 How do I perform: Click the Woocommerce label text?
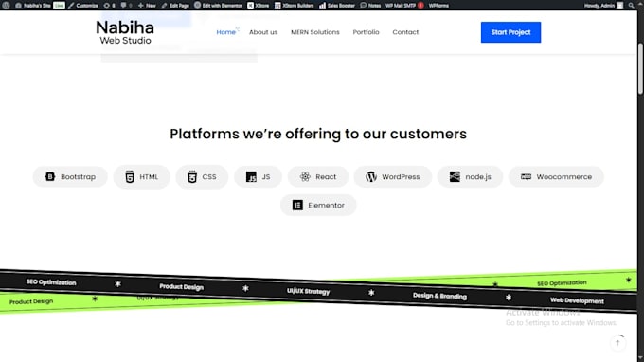[x=564, y=176]
